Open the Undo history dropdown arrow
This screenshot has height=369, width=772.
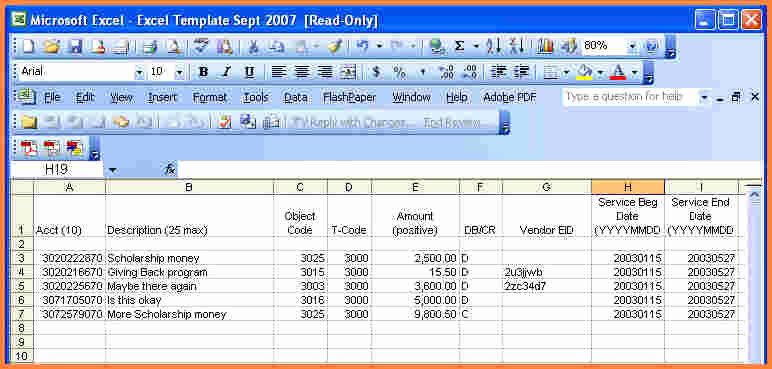(x=379, y=46)
